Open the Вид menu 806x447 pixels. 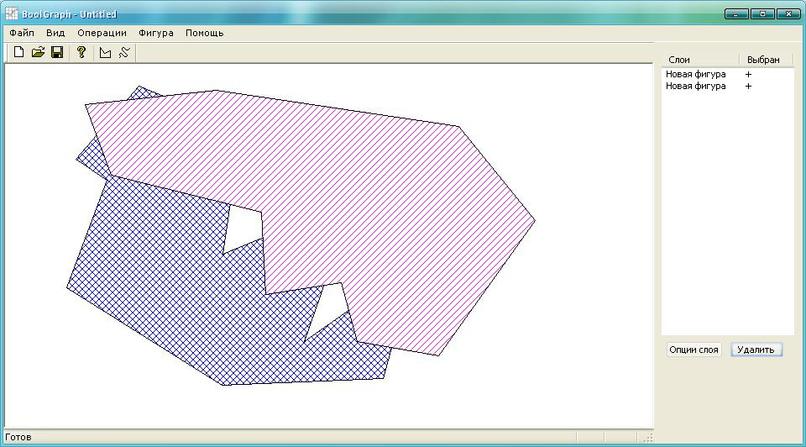pyautogui.click(x=56, y=33)
